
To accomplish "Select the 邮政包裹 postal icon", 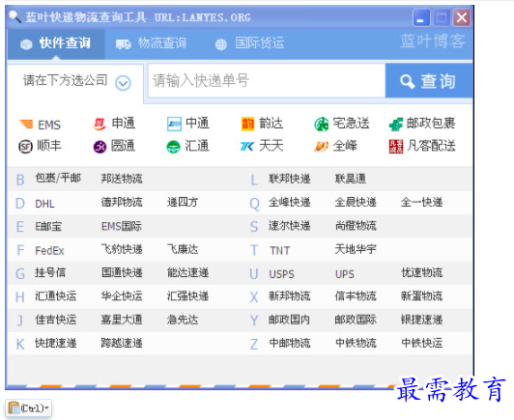I will coord(396,125).
